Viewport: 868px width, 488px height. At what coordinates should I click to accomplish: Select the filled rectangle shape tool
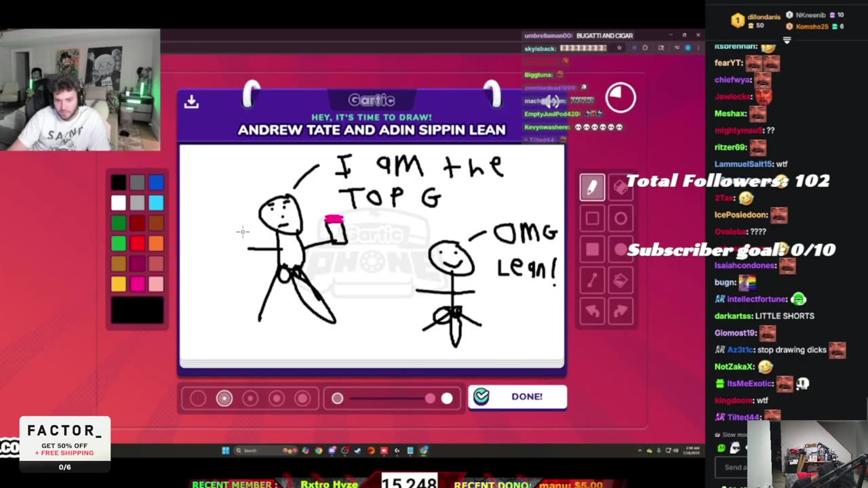pos(592,249)
